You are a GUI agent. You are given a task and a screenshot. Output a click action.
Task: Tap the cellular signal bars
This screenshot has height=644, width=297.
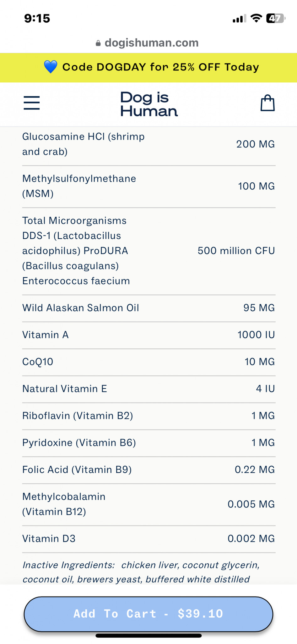[x=239, y=19]
